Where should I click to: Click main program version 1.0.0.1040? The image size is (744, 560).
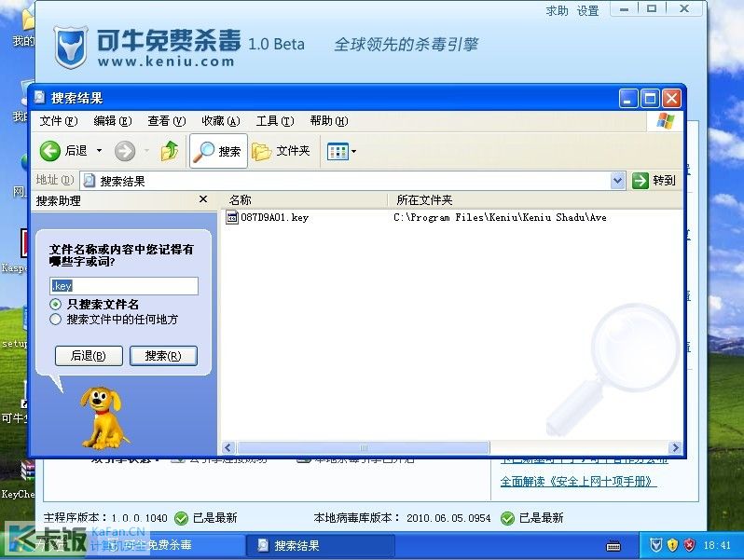tap(140, 518)
